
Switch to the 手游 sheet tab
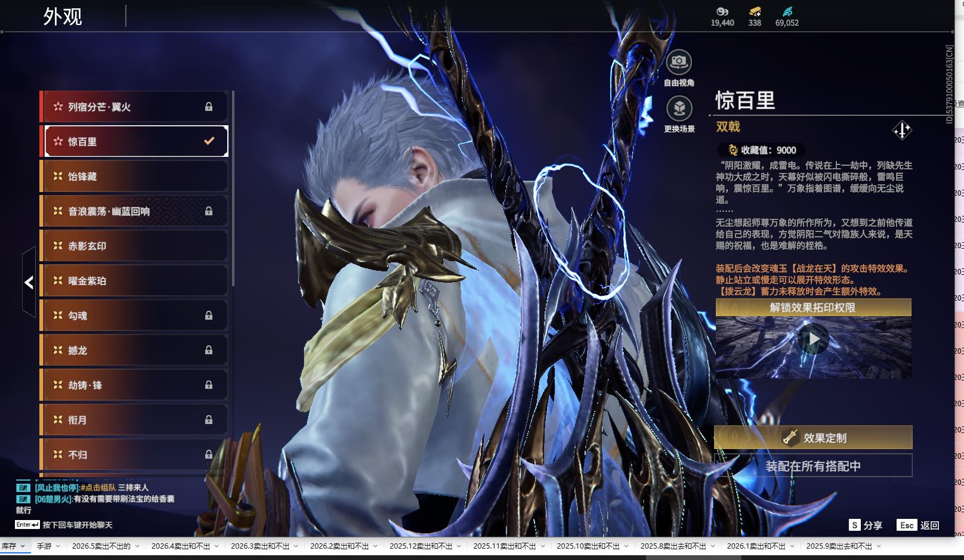pyautogui.click(x=44, y=546)
